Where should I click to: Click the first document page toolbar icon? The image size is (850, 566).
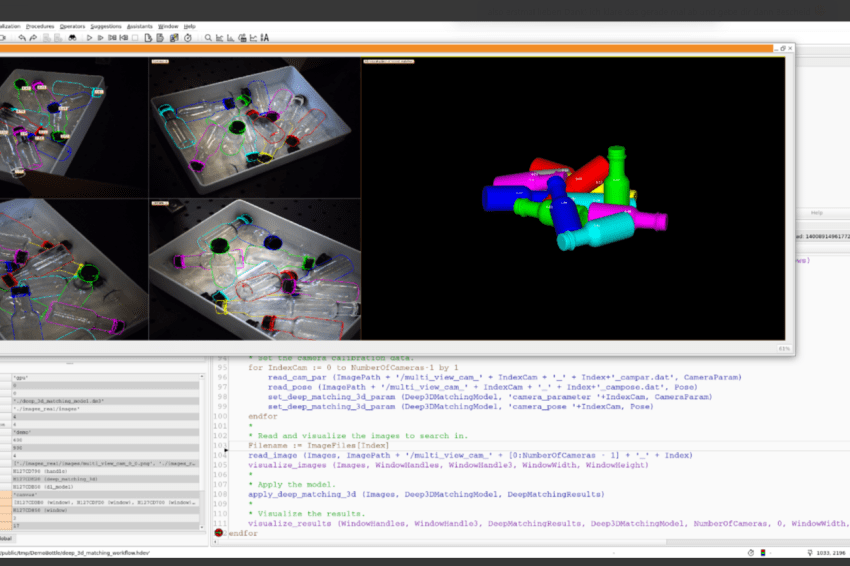(x=148, y=38)
